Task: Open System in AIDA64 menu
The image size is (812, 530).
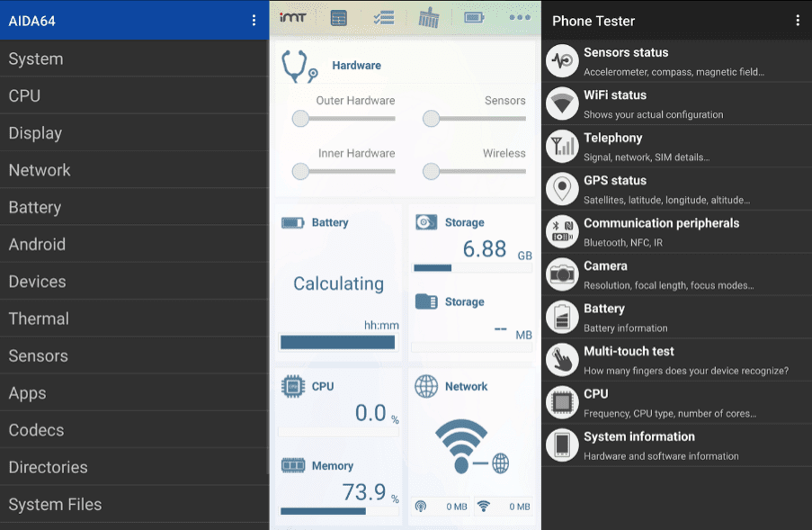Action: point(134,58)
